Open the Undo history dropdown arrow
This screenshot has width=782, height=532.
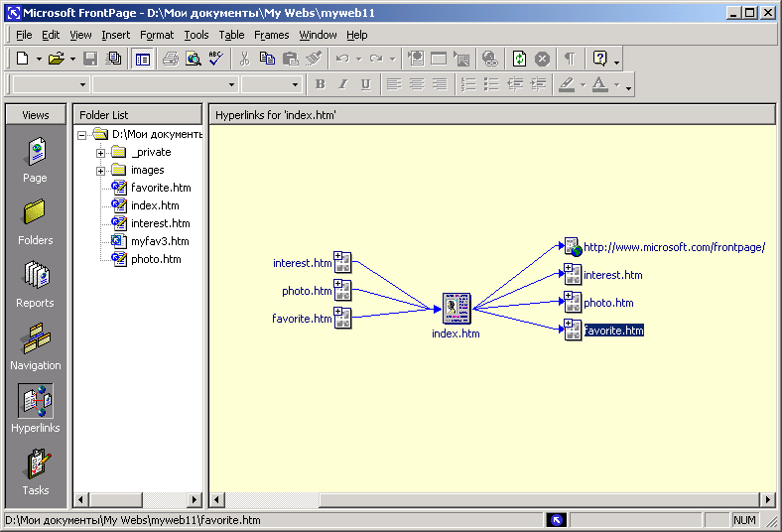358,59
